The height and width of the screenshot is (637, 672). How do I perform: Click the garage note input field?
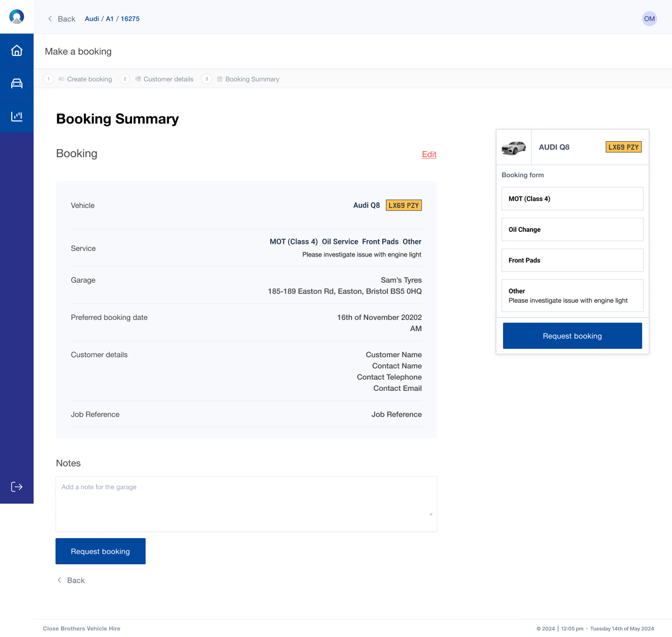[x=246, y=504]
